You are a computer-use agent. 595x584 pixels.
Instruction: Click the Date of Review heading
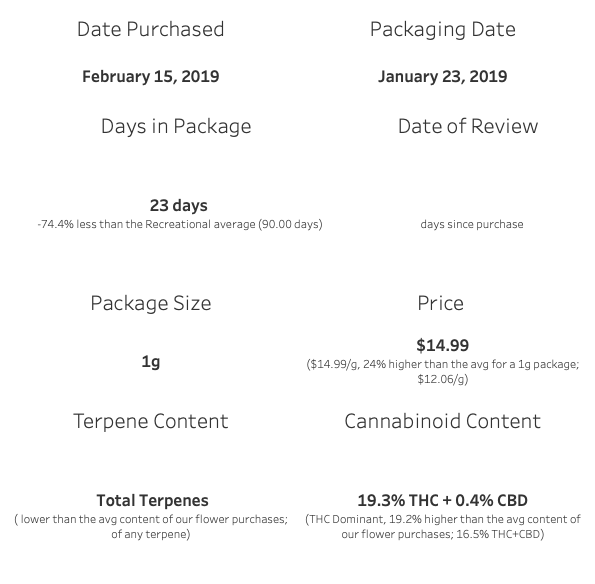(x=468, y=126)
